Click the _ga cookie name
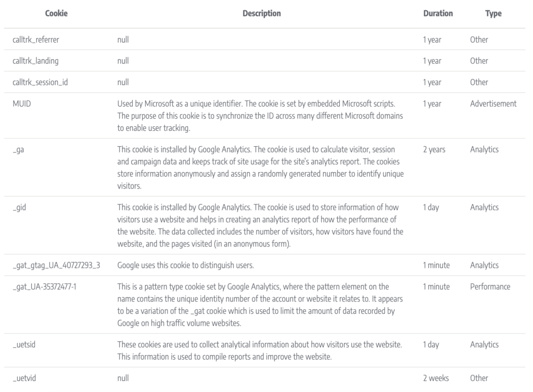Viewport: 533px width, 392px height. click(18, 150)
